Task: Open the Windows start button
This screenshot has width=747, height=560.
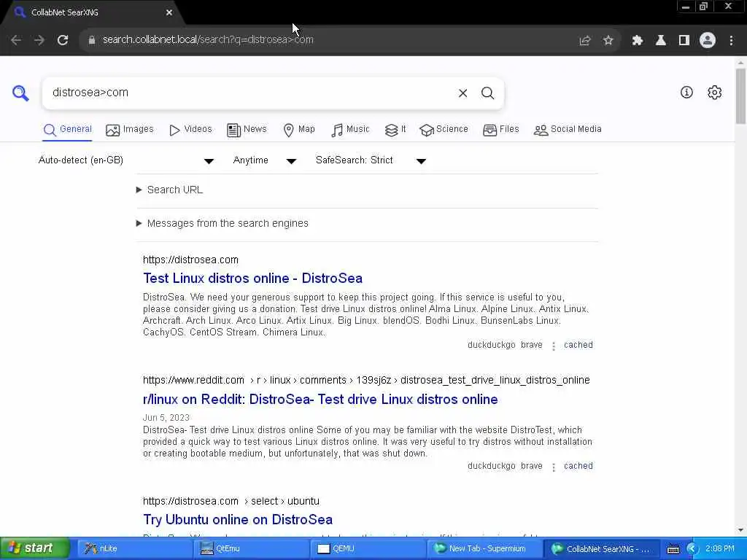Action: click(34, 548)
